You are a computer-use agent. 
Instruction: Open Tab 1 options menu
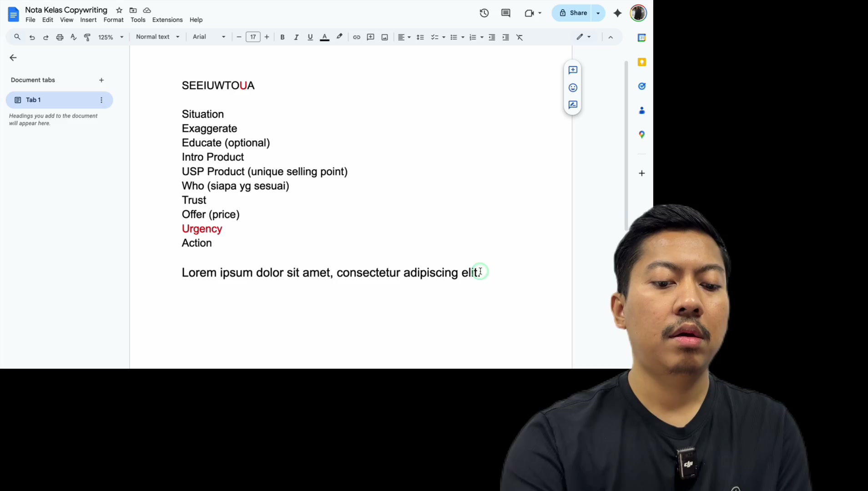[x=101, y=100]
